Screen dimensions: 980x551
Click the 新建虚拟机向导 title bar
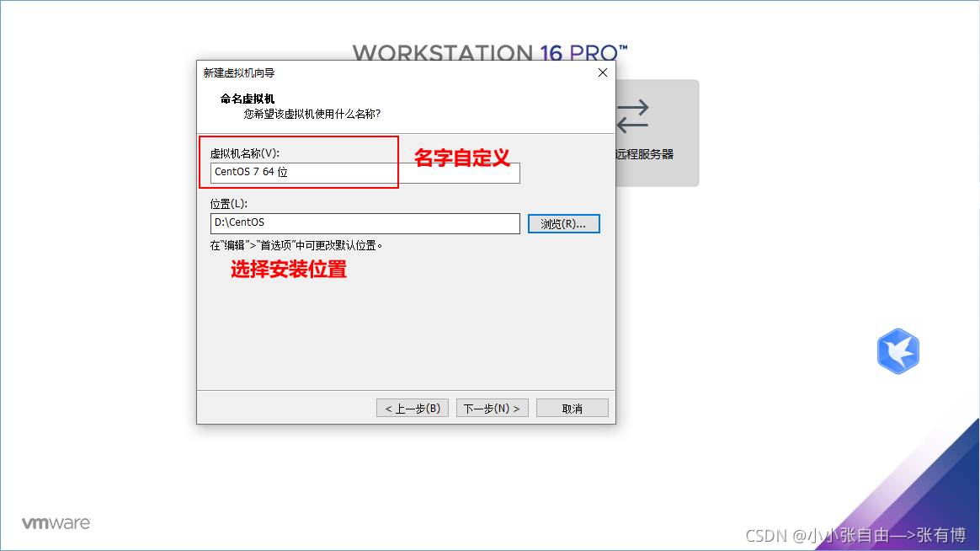click(x=379, y=73)
